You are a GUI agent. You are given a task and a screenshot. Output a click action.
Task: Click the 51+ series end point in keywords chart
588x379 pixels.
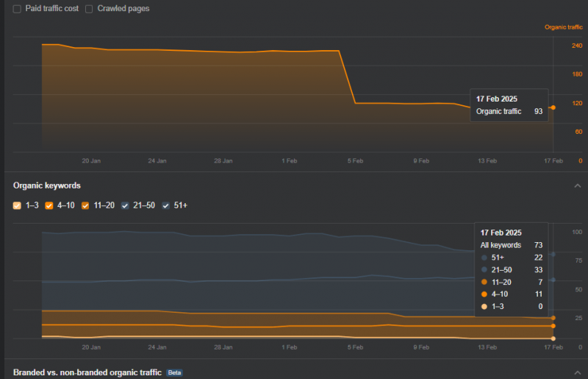553,254
